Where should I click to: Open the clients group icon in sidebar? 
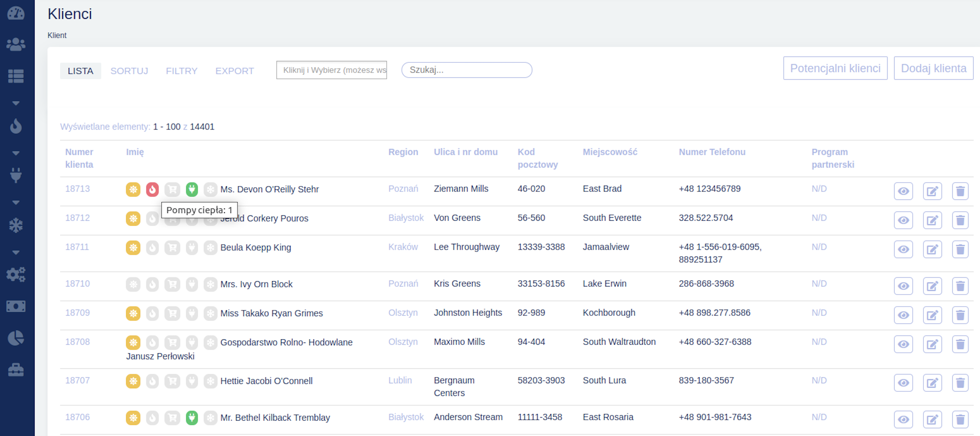coord(16,44)
